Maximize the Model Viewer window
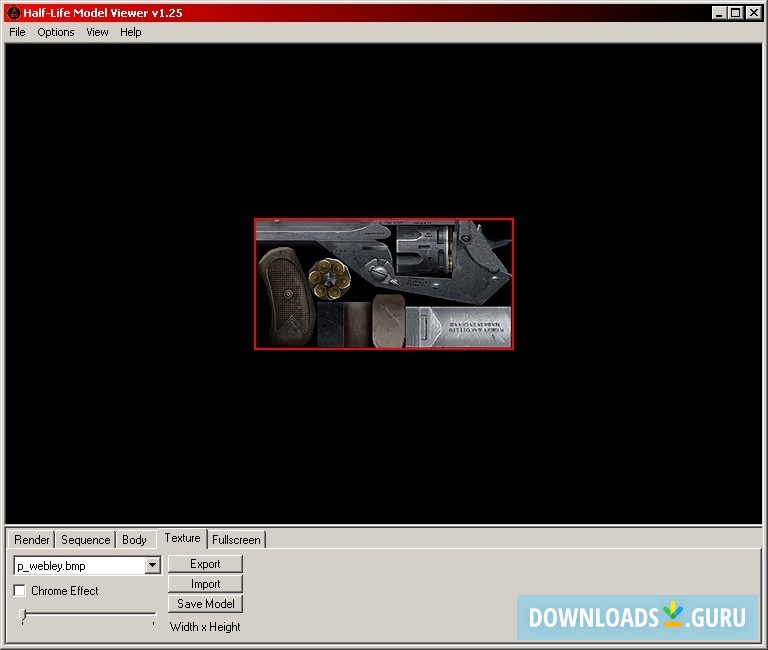This screenshot has height=650, width=768. [x=735, y=13]
